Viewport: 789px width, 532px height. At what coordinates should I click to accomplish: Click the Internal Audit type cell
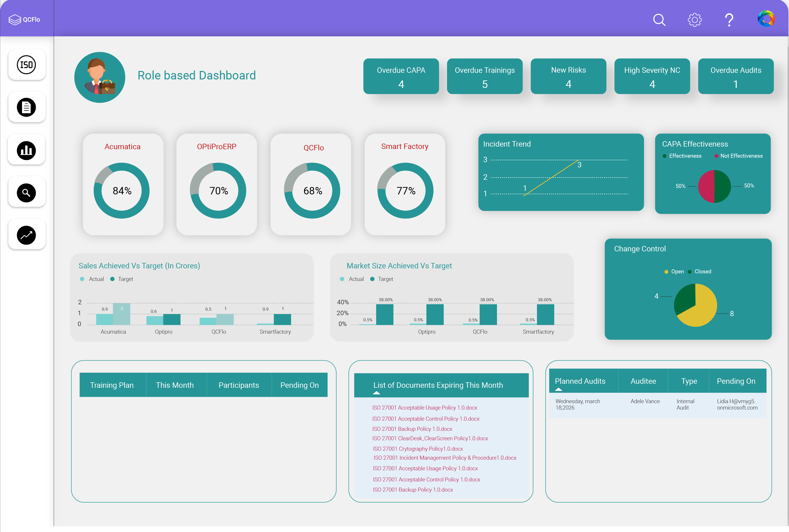(685, 404)
